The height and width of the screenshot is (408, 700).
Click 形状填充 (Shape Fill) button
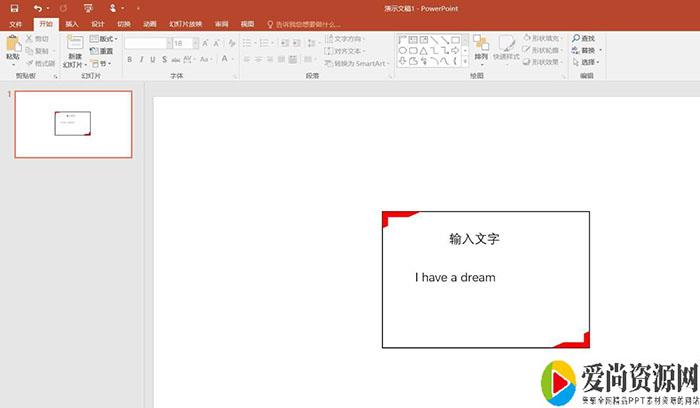coord(545,38)
